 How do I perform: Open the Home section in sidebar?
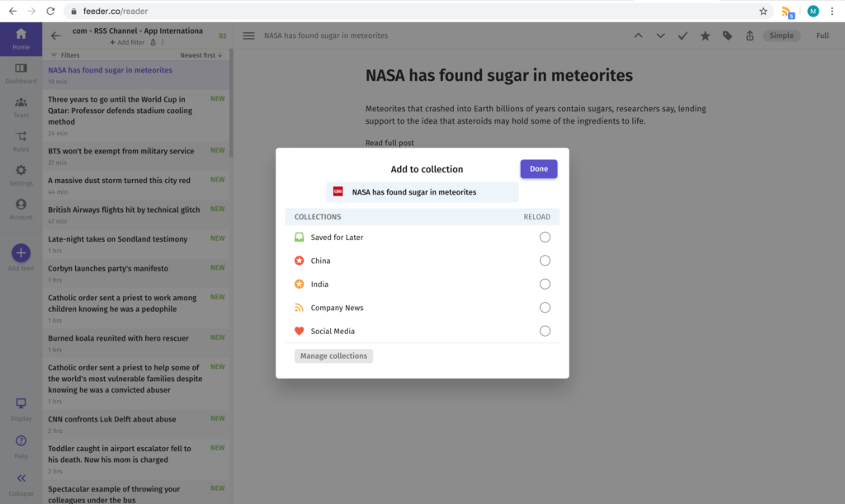[x=21, y=40]
